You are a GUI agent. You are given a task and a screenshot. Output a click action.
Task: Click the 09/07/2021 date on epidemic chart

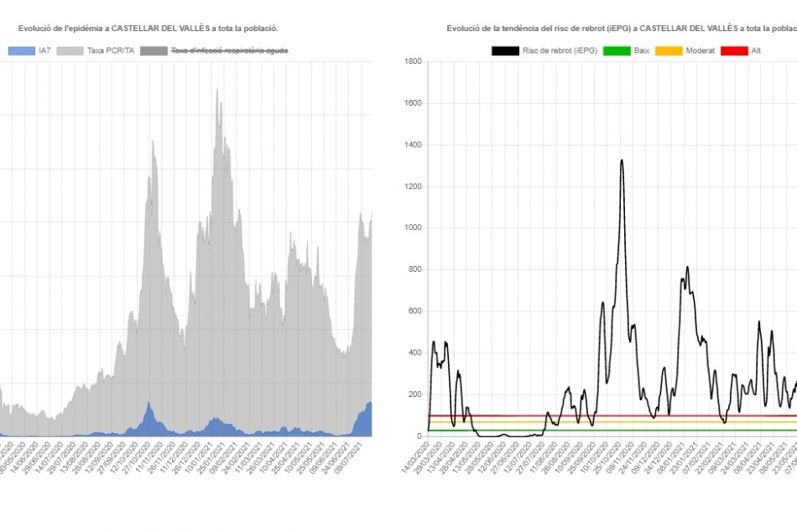coord(349,458)
